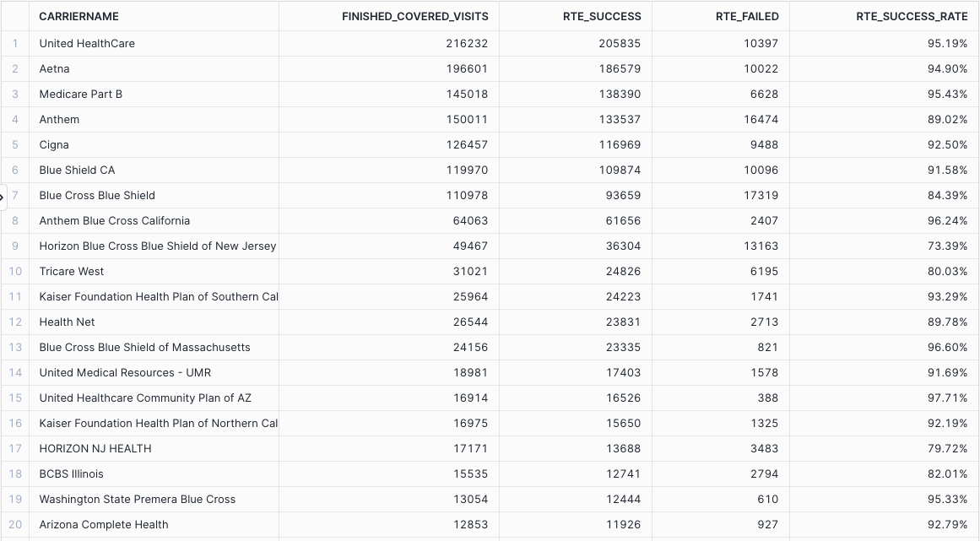The image size is (980, 541).
Task: Click RTE_FAILED value 388
Action: coord(767,398)
